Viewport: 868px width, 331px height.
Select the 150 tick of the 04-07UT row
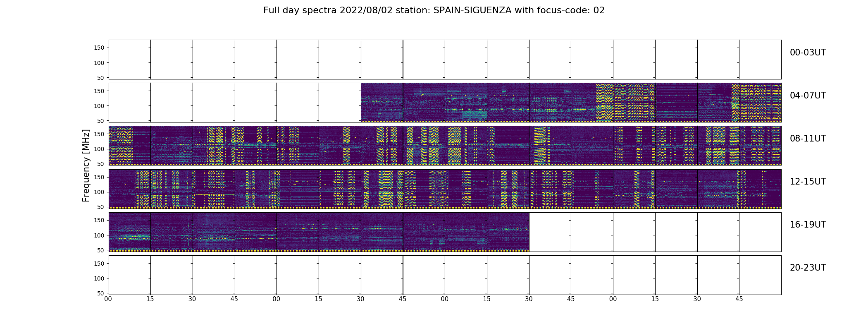click(x=99, y=91)
